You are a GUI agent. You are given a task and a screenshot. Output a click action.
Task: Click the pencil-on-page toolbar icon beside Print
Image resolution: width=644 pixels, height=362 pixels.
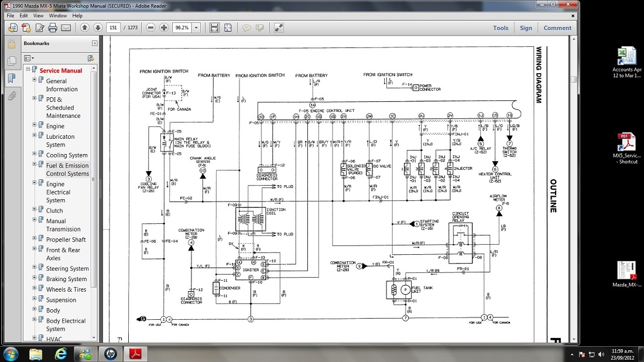[x=39, y=28]
